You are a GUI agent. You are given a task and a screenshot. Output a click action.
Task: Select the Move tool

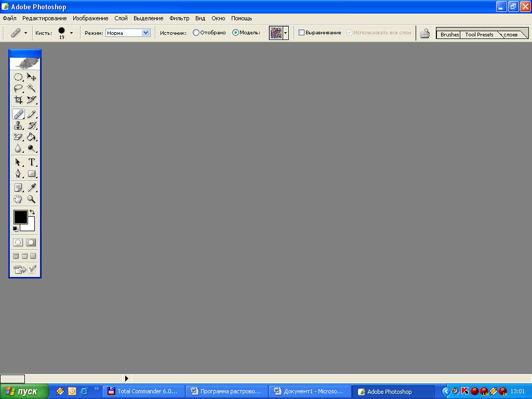point(32,77)
